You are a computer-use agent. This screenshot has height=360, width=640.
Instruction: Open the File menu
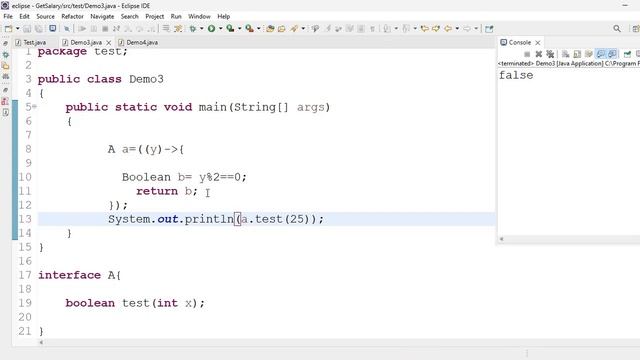tap(8, 16)
